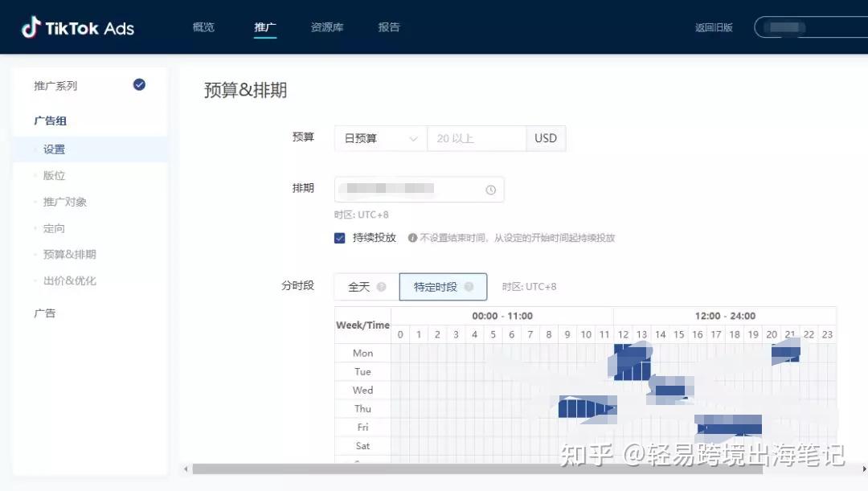Switch to the 概览 tab
This screenshot has height=491, width=868.
coord(203,27)
